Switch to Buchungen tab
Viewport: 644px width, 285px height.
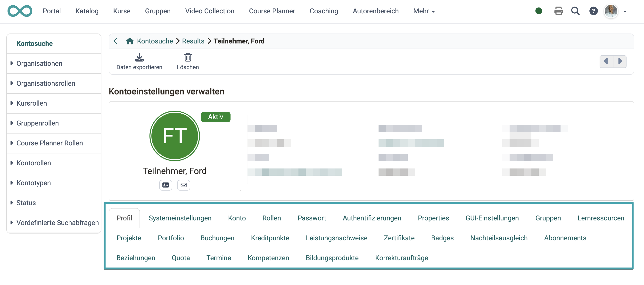(217, 238)
